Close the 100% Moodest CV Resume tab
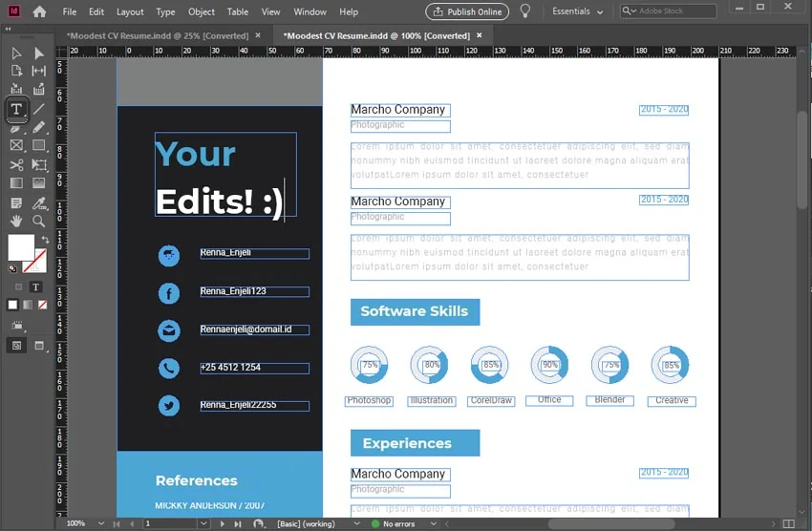812x531 pixels. tap(479, 35)
